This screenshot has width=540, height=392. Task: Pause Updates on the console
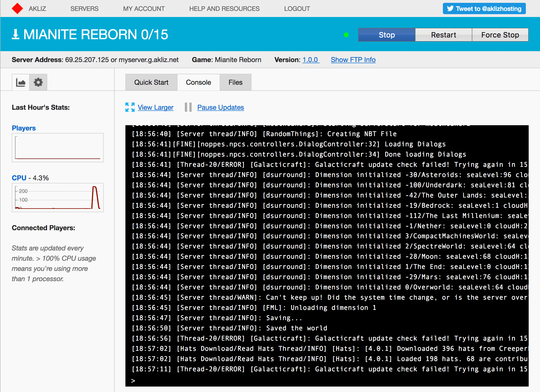221,107
